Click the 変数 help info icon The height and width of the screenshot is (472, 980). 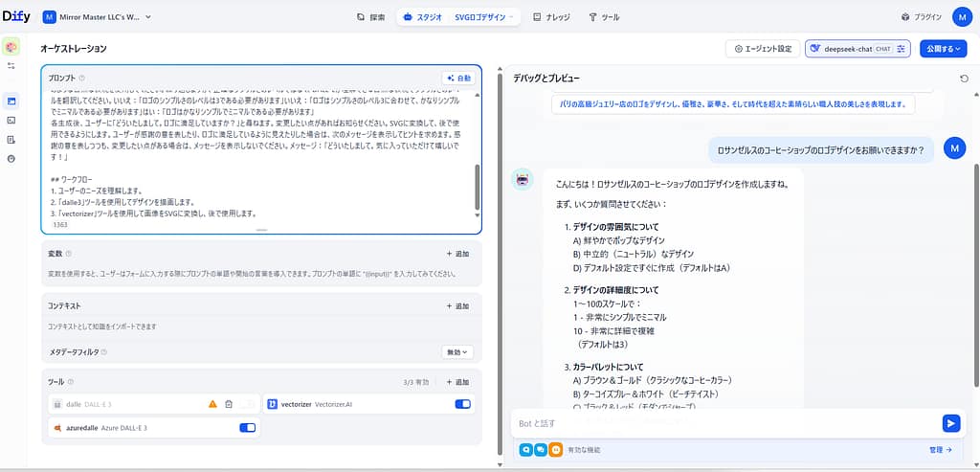[69, 254]
